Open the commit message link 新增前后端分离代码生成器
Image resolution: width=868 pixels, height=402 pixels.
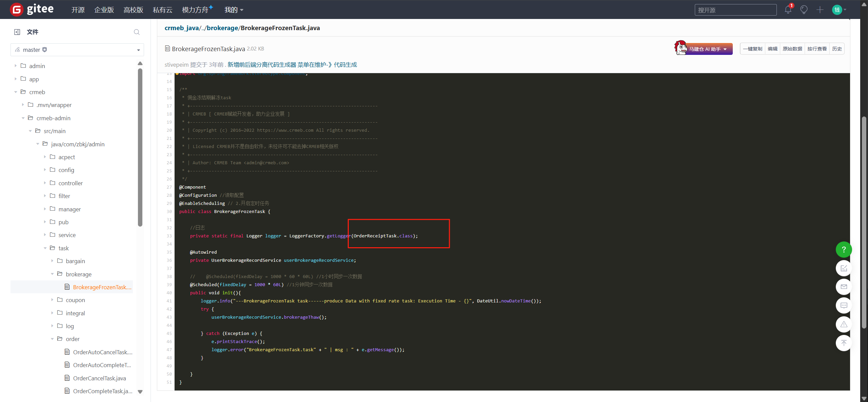pyautogui.click(x=292, y=65)
